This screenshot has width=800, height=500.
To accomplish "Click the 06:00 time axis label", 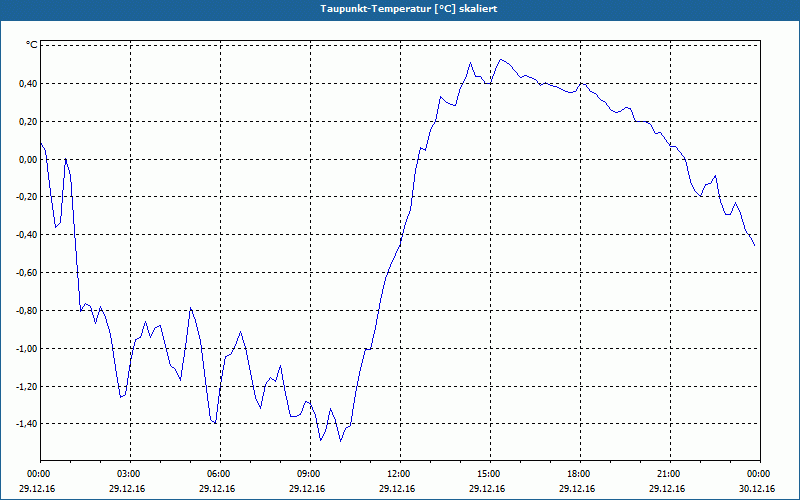I will click(220, 474).
